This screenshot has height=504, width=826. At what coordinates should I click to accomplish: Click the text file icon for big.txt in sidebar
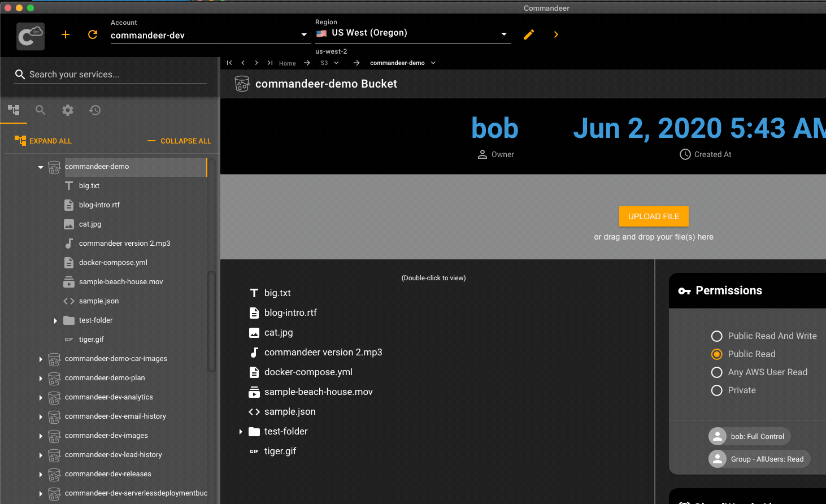69,185
